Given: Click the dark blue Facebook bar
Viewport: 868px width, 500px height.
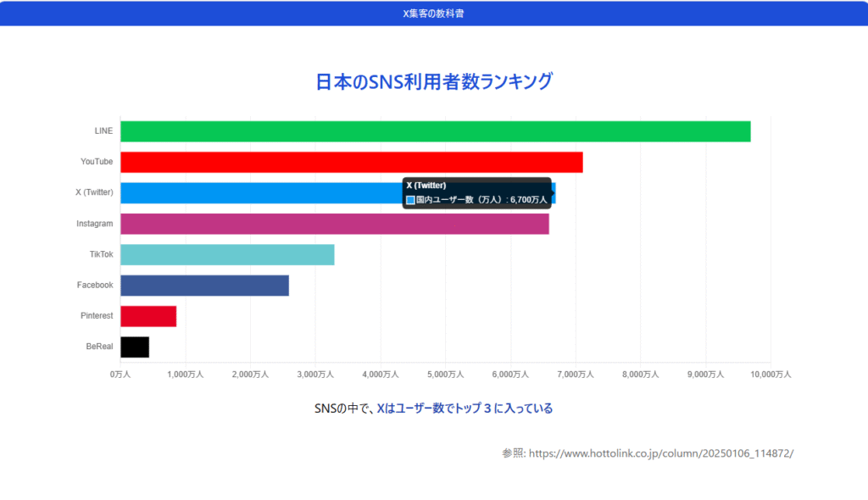Looking at the screenshot, I should click(x=204, y=286).
